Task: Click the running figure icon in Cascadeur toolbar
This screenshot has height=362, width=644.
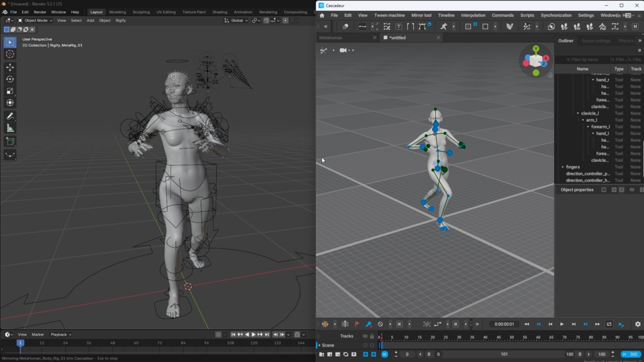Action: pos(443,26)
